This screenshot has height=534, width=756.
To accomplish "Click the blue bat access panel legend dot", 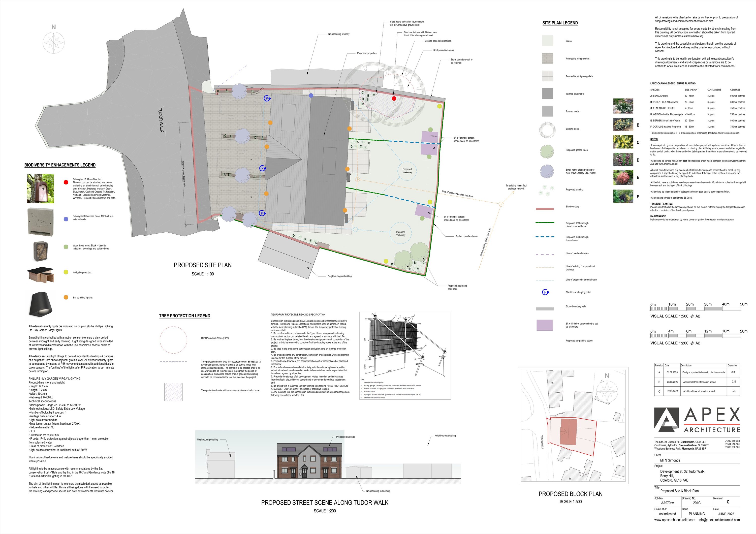I will pos(66,219).
